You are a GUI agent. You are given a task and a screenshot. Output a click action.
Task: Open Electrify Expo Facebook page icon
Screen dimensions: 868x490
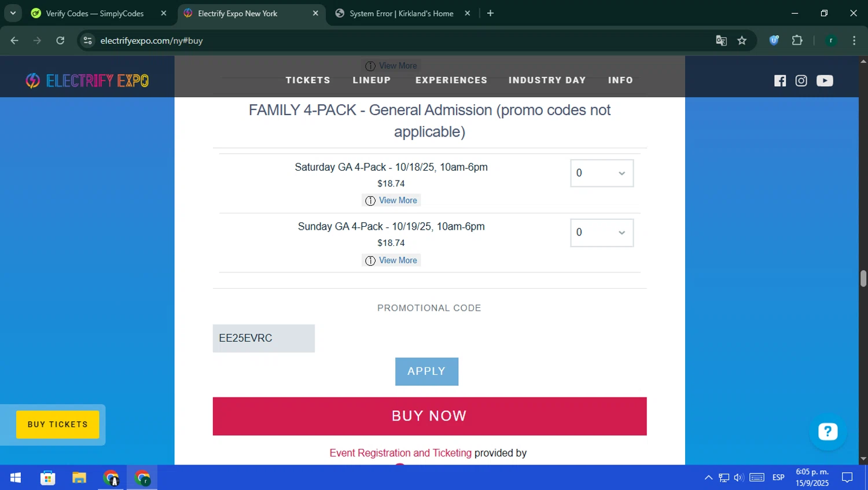point(780,81)
